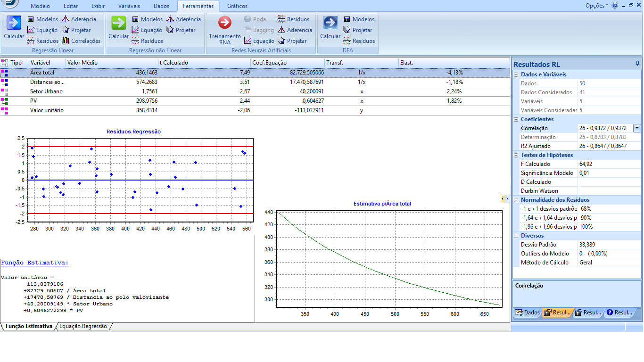This screenshot has width=644, height=362.
Task: Open the Variáveis ribbon tab
Action: tap(129, 6)
